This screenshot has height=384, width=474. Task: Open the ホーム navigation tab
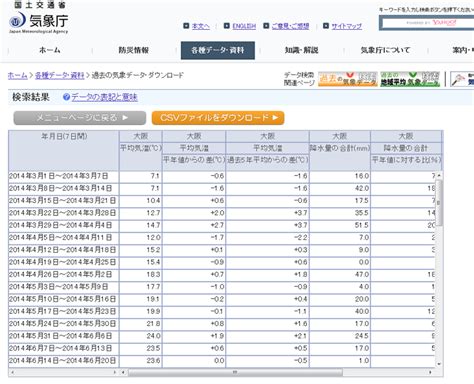coord(50,50)
